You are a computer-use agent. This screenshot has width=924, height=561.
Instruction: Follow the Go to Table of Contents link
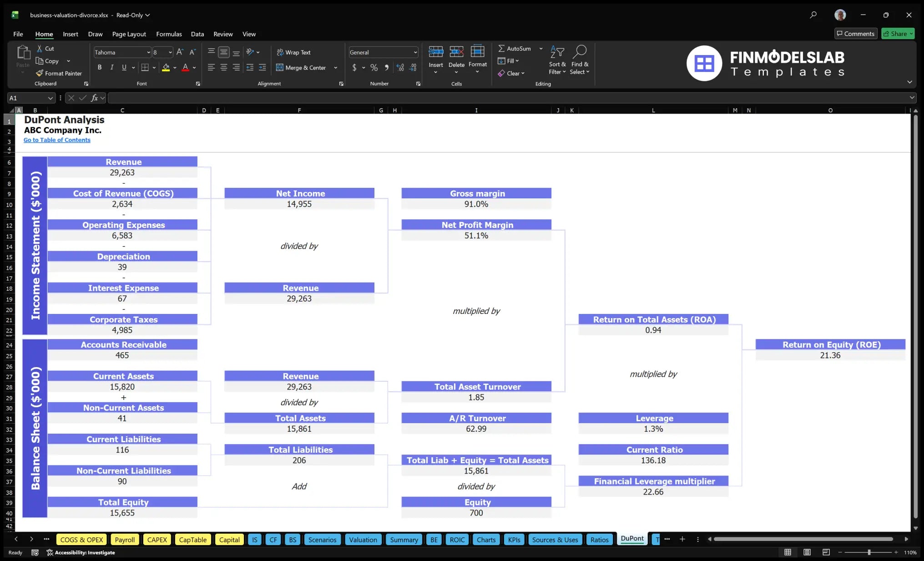coord(57,140)
